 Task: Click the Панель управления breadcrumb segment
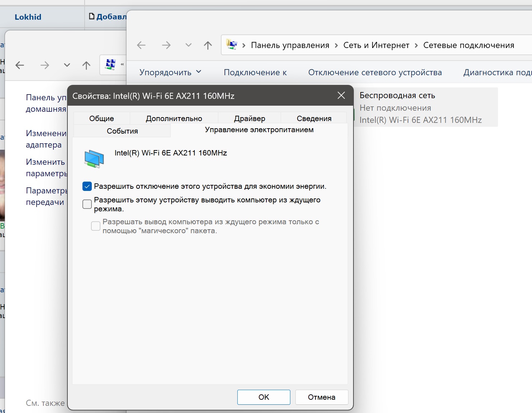[290, 45]
